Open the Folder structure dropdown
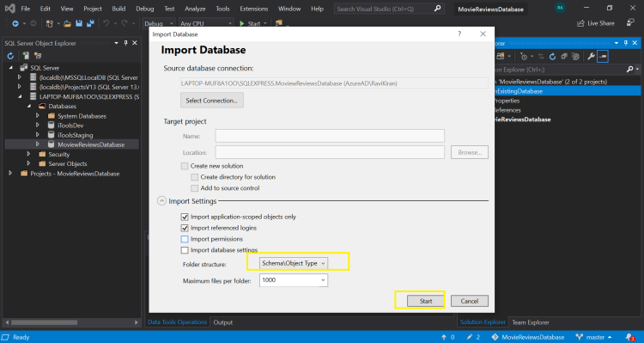The width and height of the screenshot is (644, 343). coord(294,263)
